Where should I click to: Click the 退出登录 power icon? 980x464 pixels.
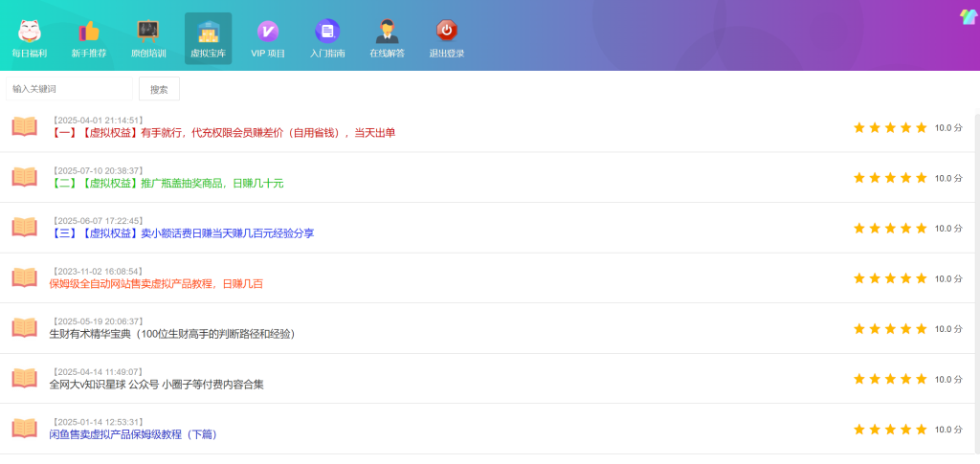[447, 31]
